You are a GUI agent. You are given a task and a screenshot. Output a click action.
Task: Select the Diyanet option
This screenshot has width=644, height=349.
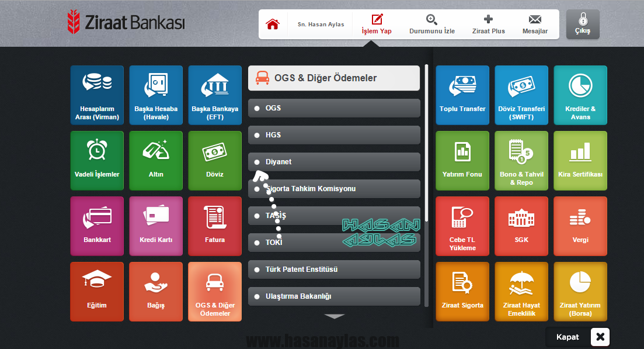335,162
